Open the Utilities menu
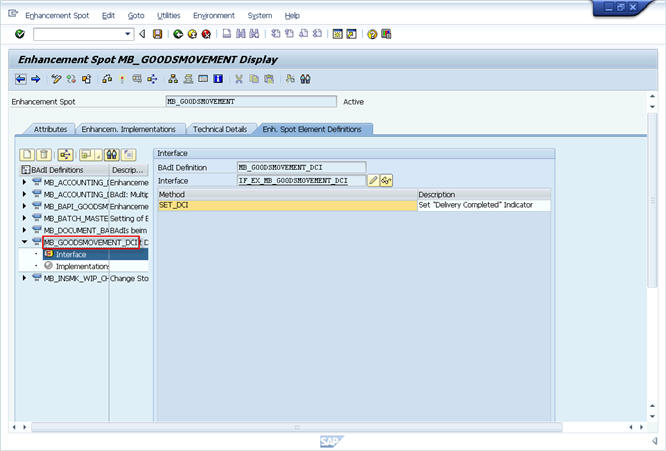 169,16
